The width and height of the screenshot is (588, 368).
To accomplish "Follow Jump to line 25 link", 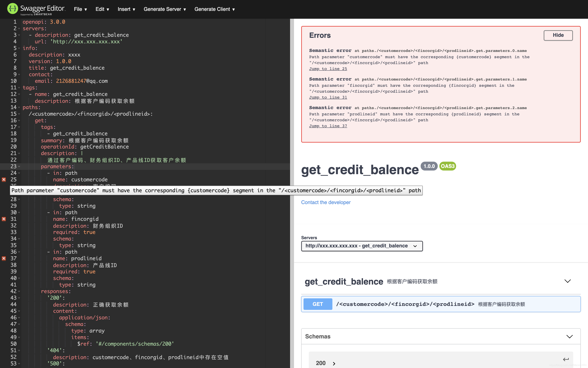I will click(x=328, y=69).
